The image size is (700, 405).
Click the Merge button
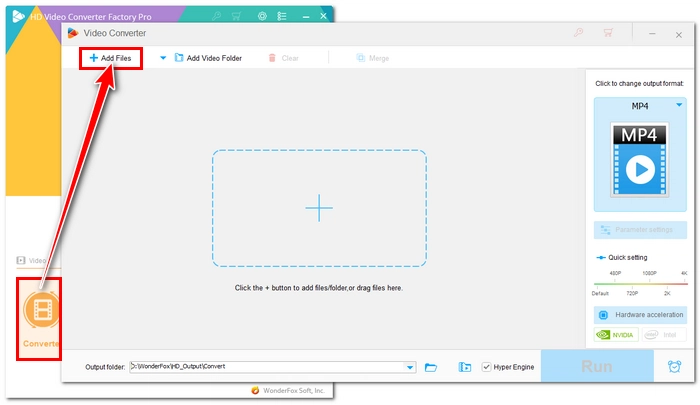(373, 58)
